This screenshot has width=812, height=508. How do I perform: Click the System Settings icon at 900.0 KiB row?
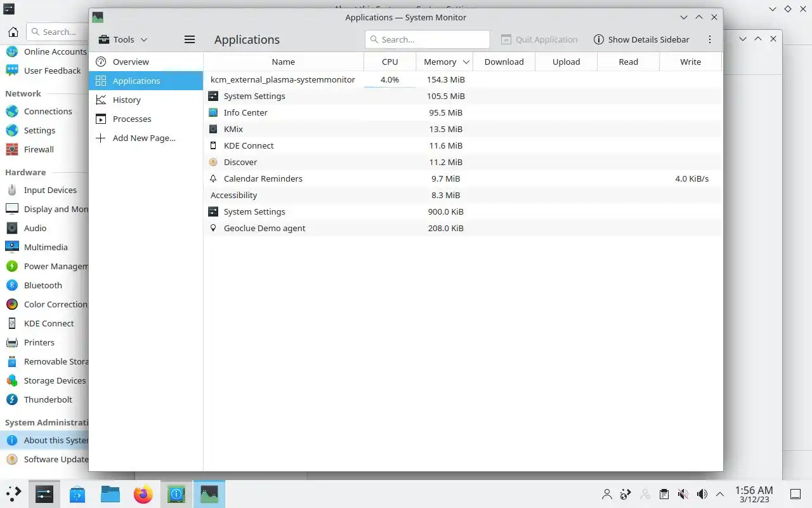point(213,211)
